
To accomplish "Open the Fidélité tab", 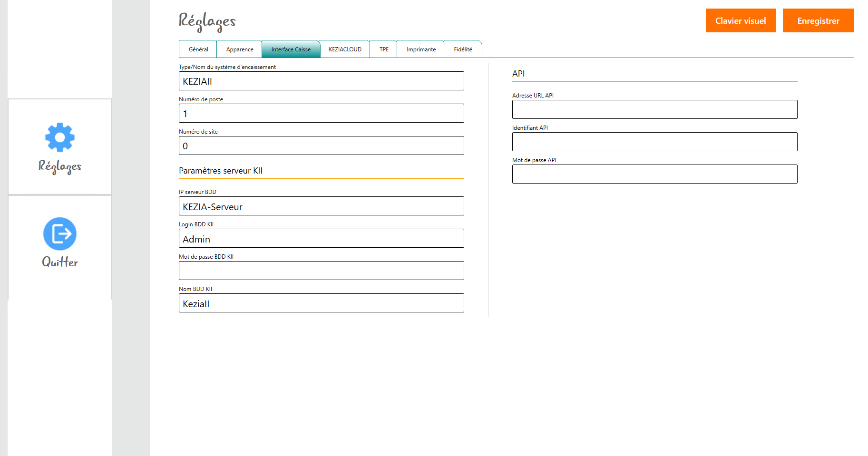I will 463,49.
